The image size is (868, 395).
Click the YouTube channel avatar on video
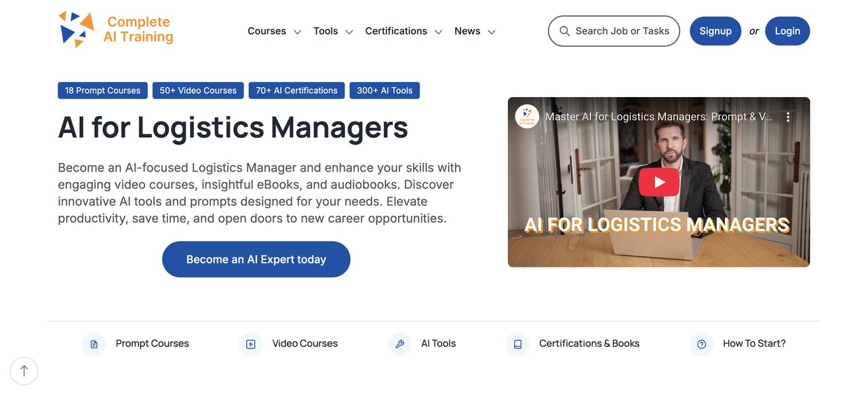[527, 117]
